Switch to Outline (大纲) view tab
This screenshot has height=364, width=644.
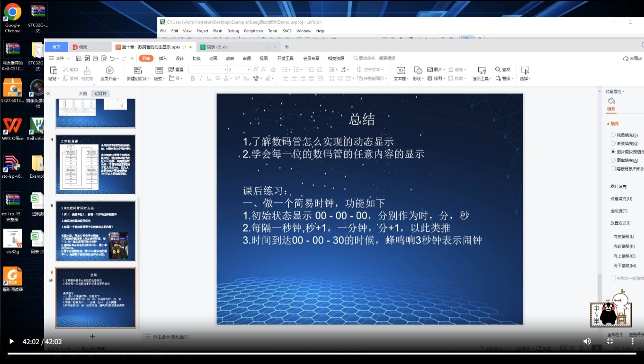[82, 93]
